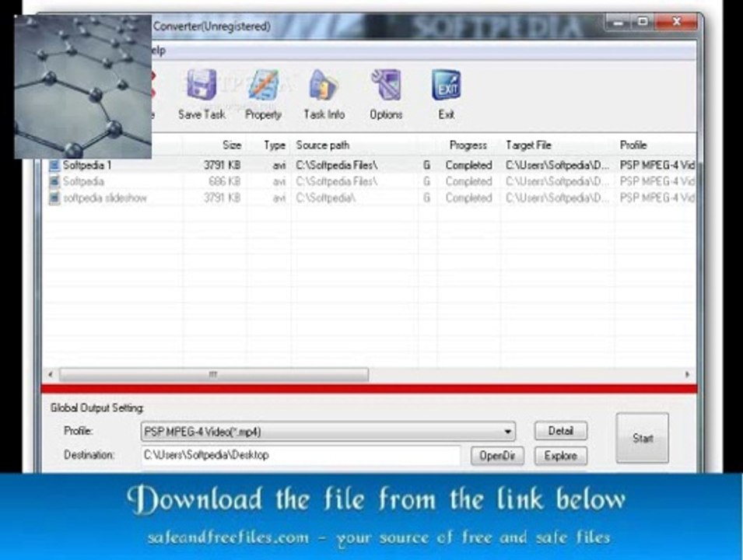Select the file icon beside Softpedia 1

click(54, 166)
